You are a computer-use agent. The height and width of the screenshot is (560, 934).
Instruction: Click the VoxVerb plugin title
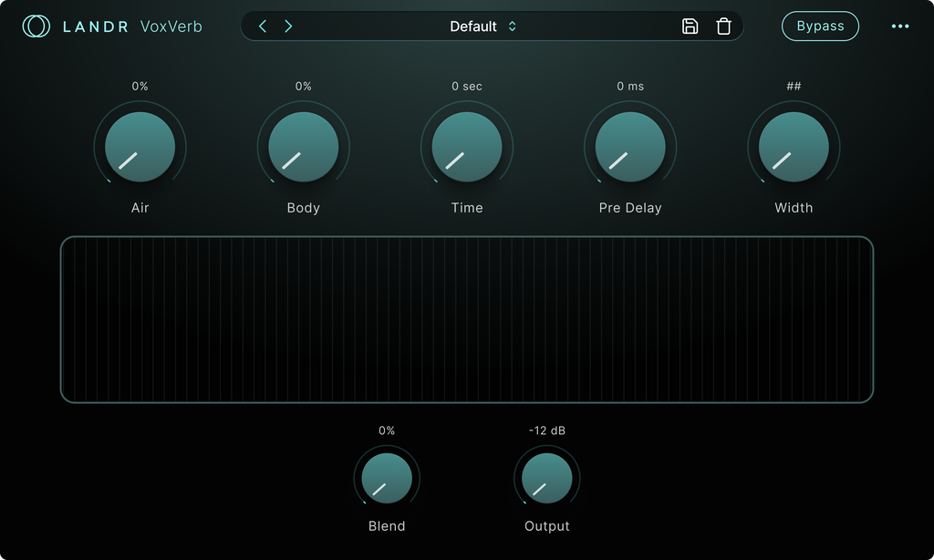click(171, 26)
